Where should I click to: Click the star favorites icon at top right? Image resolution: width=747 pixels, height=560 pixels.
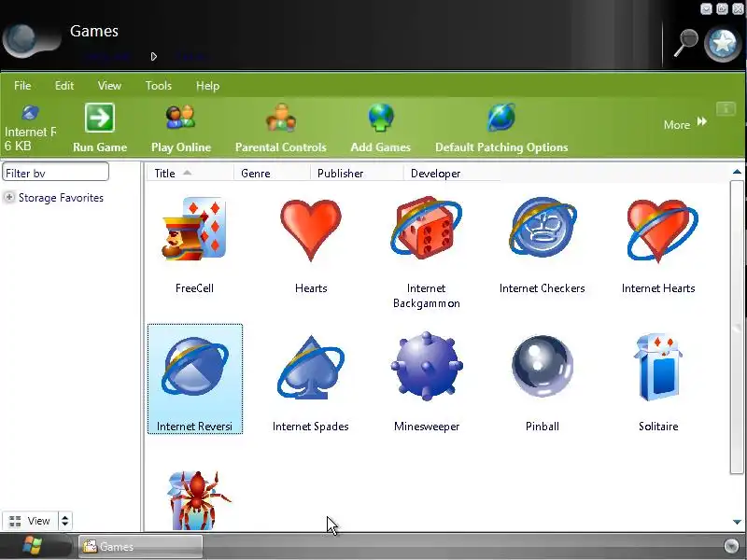tap(722, 44)
